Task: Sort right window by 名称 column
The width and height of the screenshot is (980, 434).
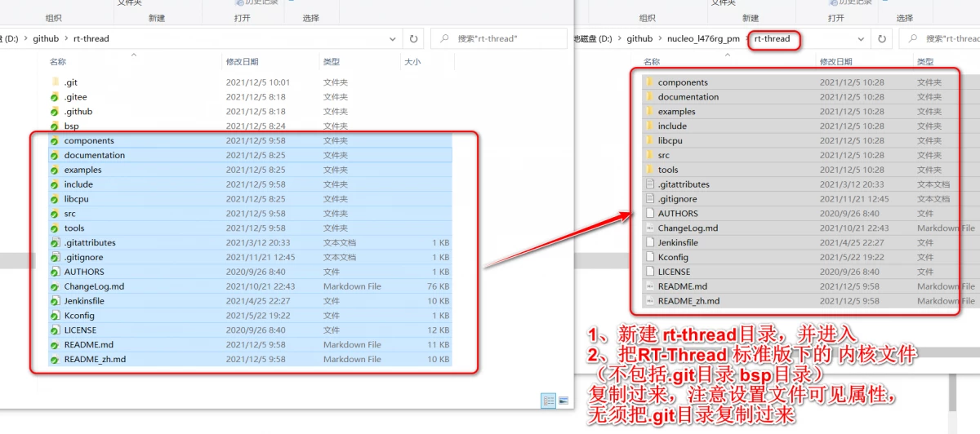Action: [x=652, y=62]
